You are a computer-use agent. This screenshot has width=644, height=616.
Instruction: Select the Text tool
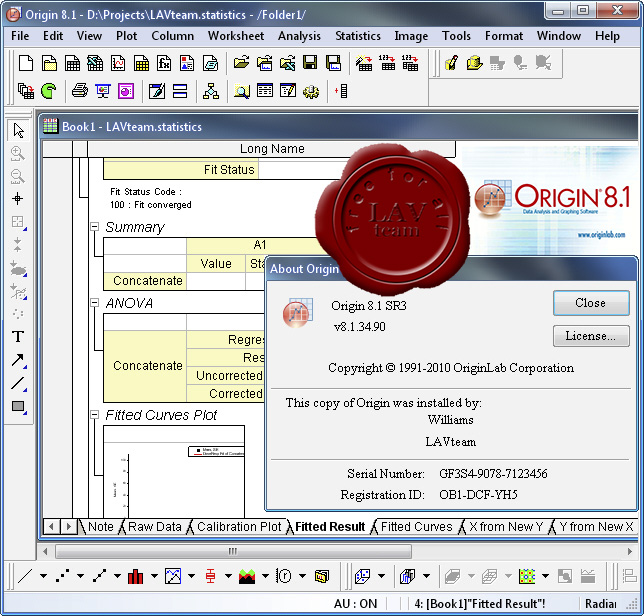tap(18, 337)
